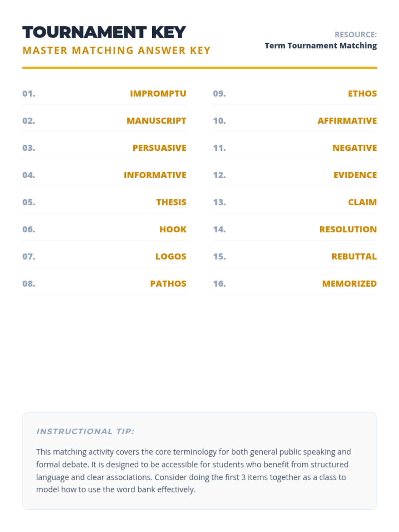
Task: Select the EVIDENCE answer term
Action: coord(355,175)
